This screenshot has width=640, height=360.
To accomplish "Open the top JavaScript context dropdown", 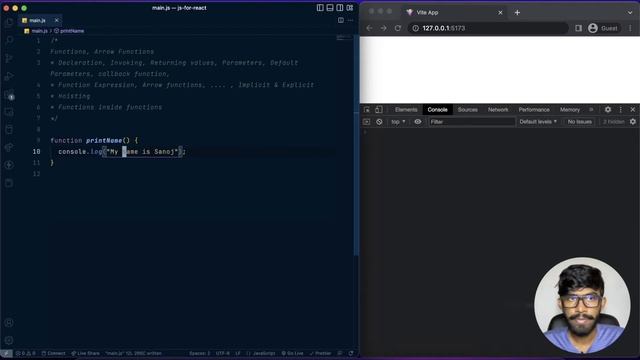I will (x=398, y=122).
